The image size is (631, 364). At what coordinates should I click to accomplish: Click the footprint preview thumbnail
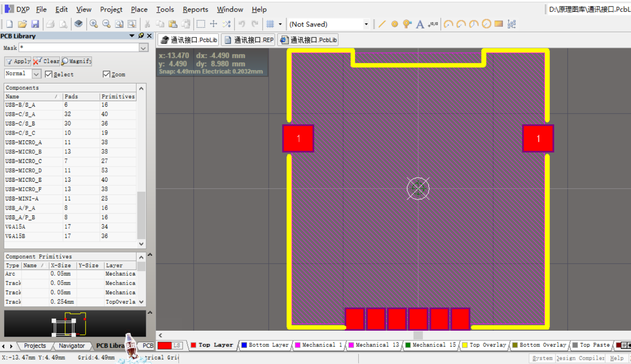tap(75, 324)
